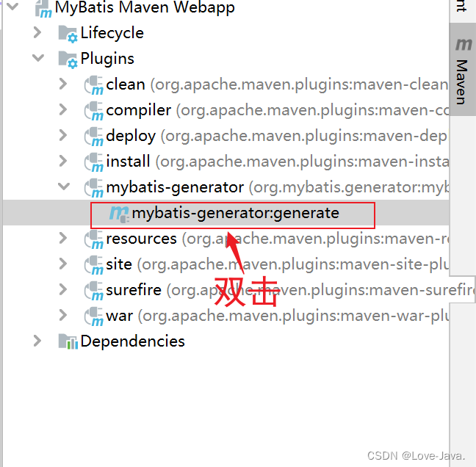Expand the war plugin node

pos(63,315)
